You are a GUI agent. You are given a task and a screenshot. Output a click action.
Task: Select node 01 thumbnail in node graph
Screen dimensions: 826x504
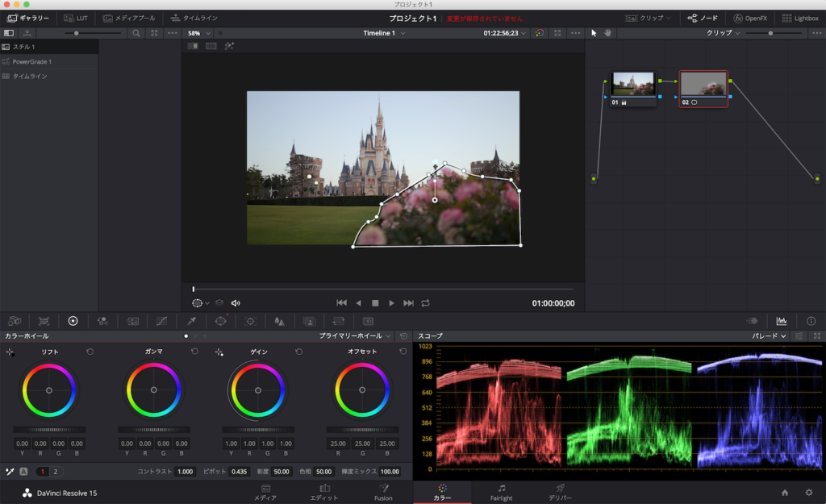(x=632, y=85)
